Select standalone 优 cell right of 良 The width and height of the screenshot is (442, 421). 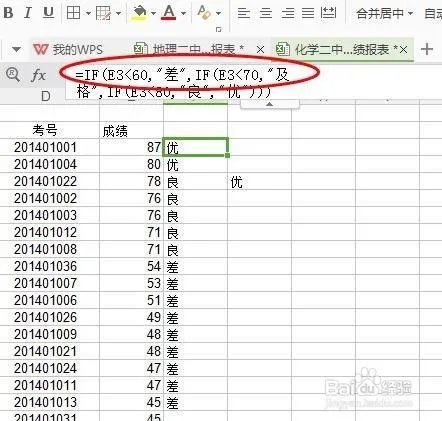259,181
